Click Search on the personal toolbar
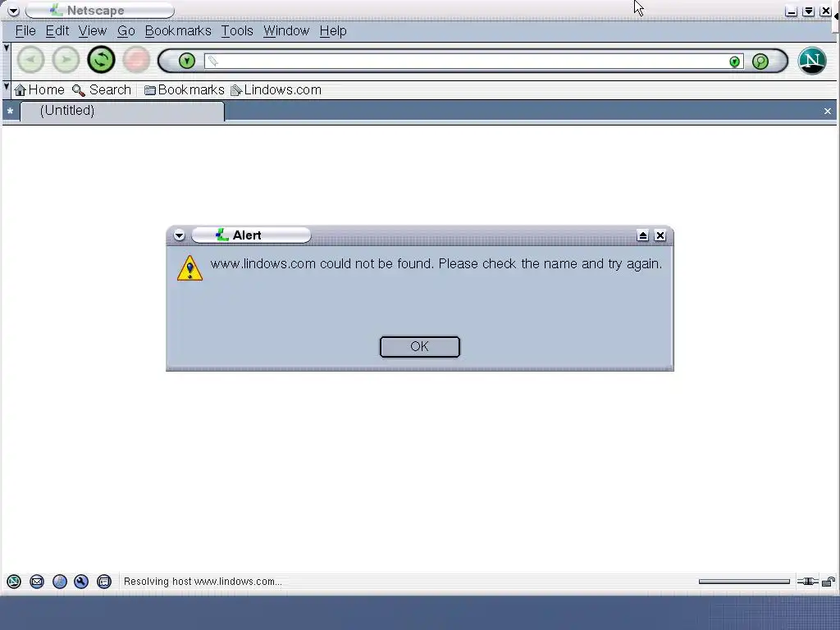 [102, 90]
